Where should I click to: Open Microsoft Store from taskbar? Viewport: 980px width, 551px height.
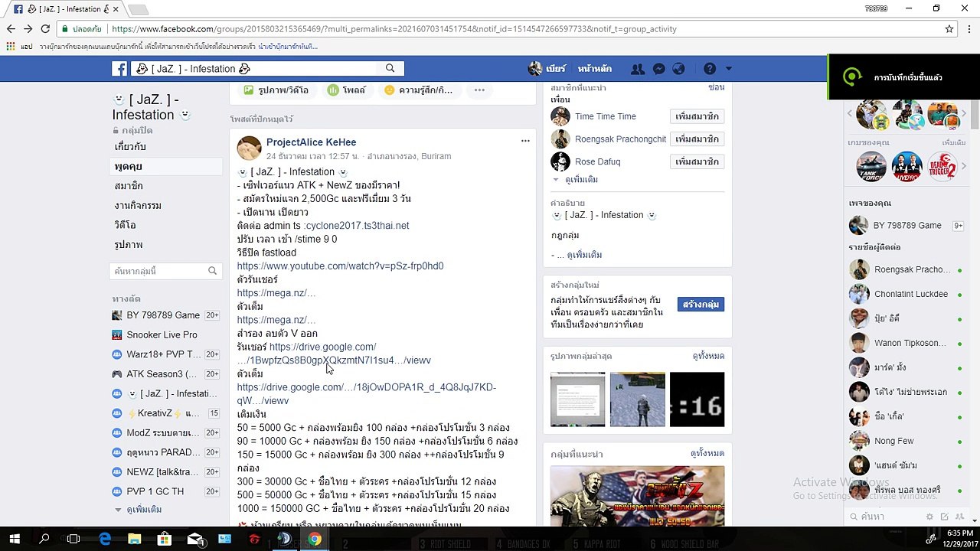pos(164,539)
